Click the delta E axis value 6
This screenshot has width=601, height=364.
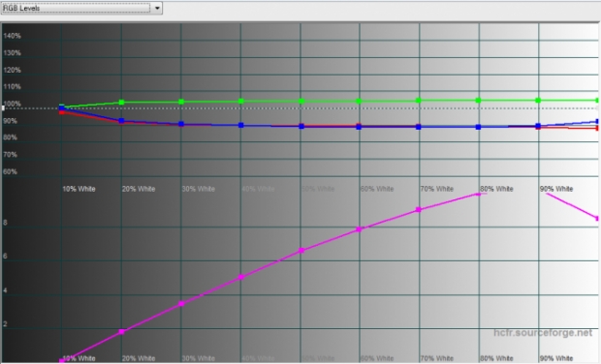5,257
